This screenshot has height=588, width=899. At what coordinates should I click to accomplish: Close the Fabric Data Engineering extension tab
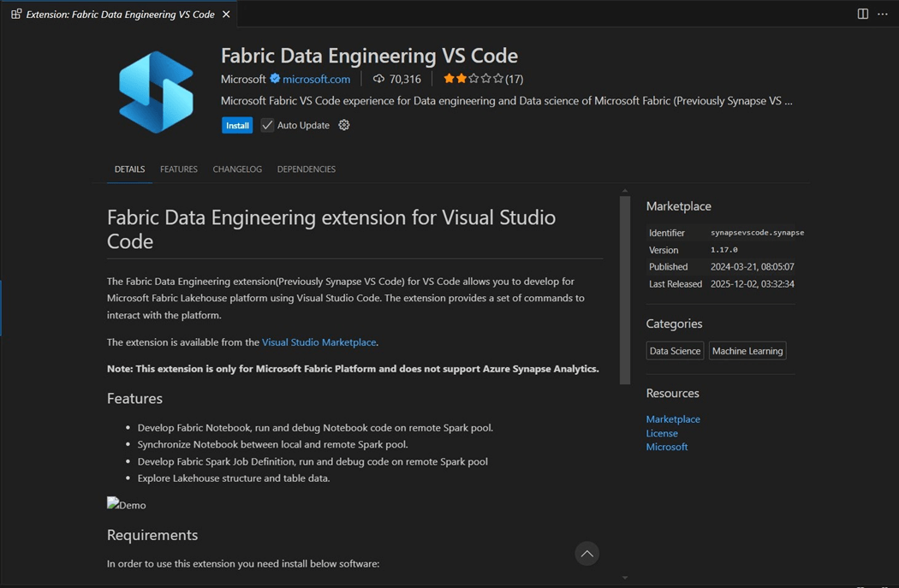[226, 15]
